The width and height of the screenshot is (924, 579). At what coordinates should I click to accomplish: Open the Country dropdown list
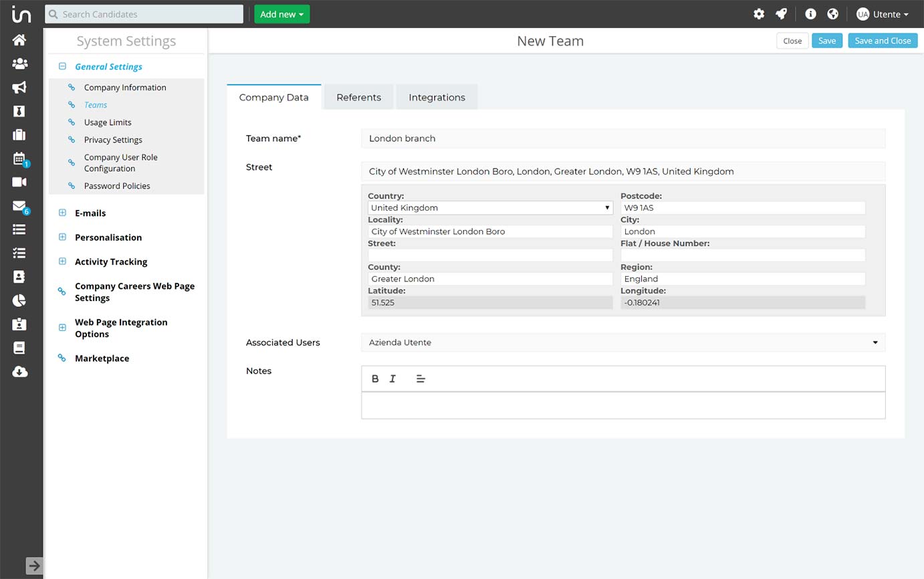pos(490,208)
